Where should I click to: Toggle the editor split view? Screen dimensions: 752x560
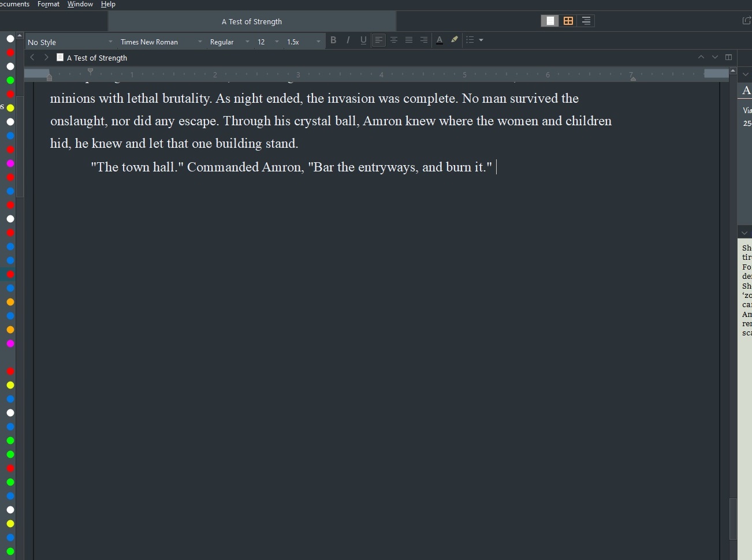pos(729,57)
